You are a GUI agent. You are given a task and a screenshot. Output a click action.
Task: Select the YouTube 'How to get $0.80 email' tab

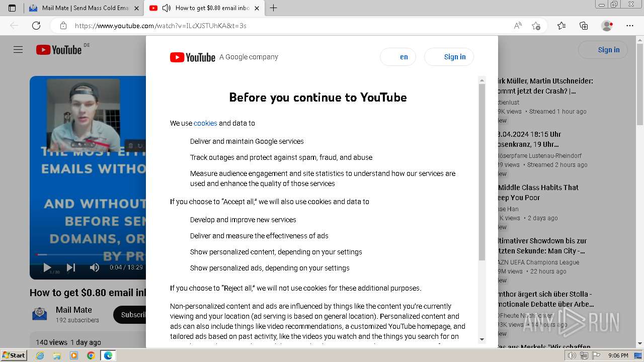pyautogui.click(x=204, y=8)
